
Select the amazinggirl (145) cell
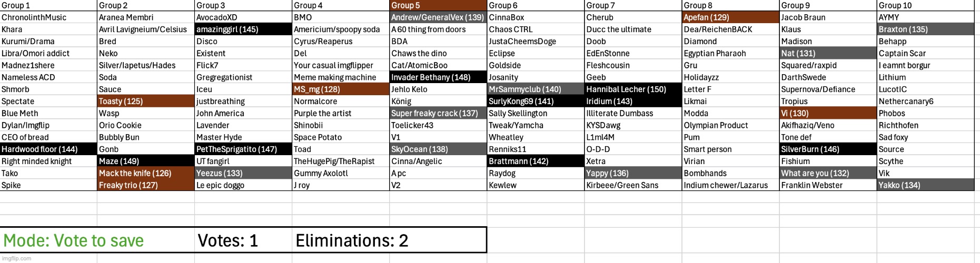(x=243, y=29)
